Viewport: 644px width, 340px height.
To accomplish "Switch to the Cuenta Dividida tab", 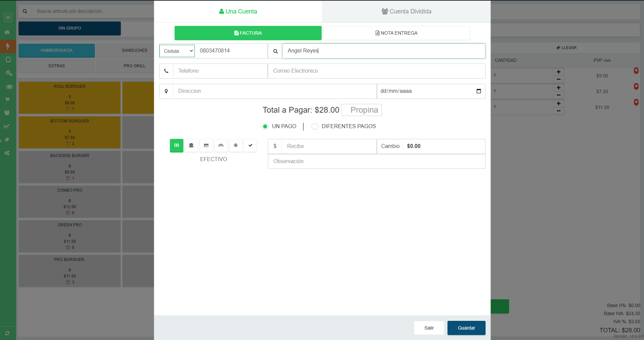I will tap(406, 11).
